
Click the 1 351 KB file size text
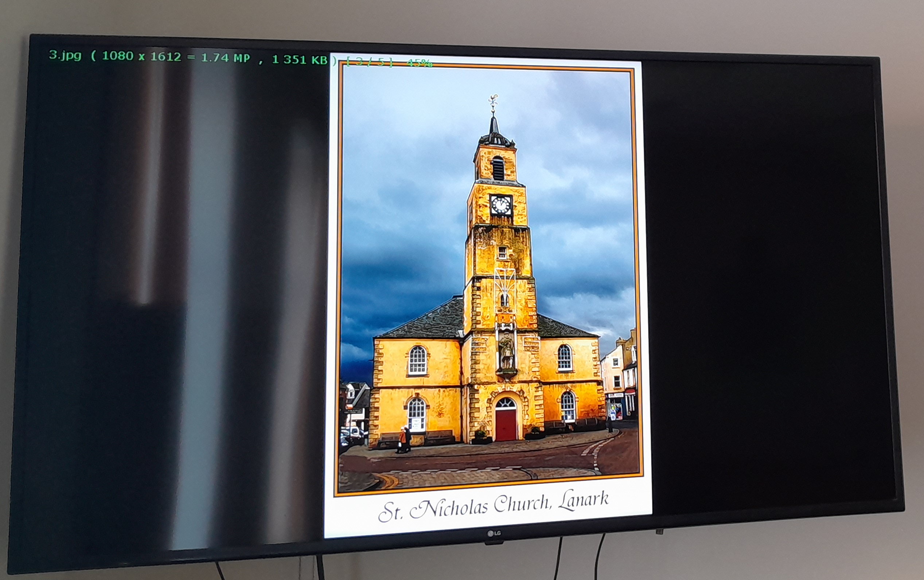(x=299, y=60)
